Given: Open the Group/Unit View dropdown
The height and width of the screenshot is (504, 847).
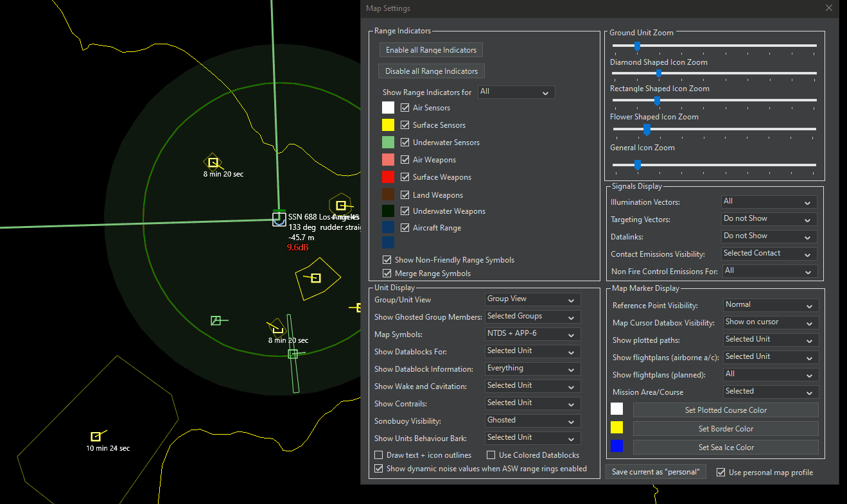Looking at the screenshot, I should point(532,299).
